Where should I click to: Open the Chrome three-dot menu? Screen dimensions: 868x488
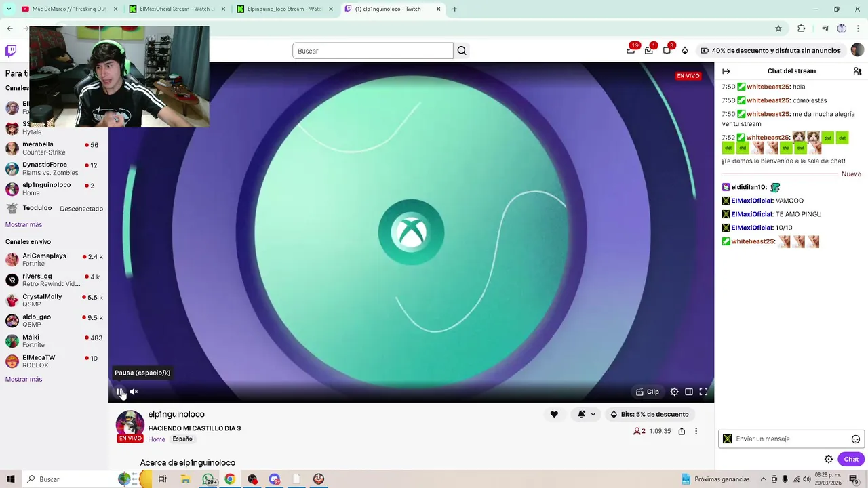858,28
